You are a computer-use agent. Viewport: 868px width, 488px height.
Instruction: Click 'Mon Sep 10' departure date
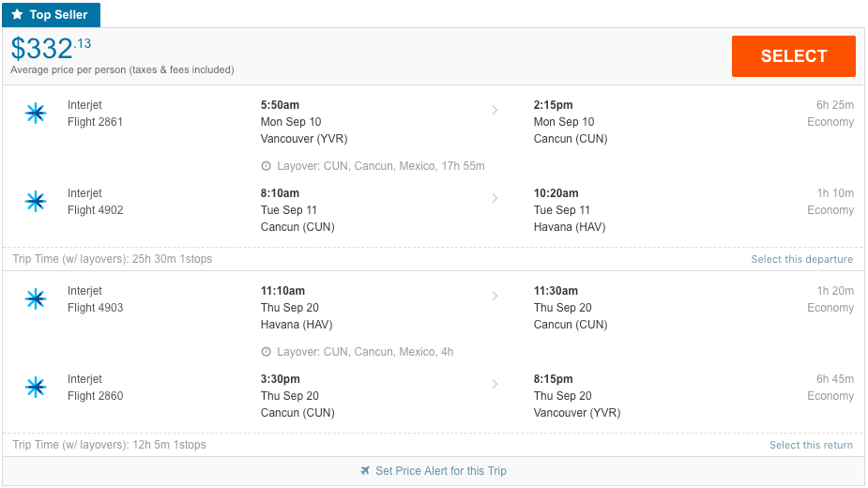pyautogui.click(x=291, y=122)
